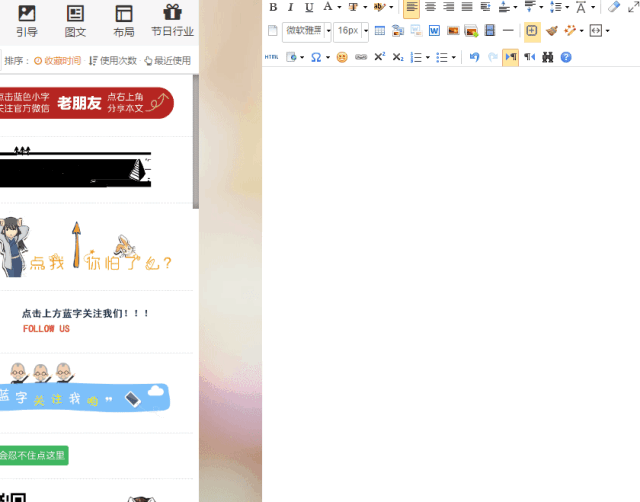Screen dimensions: 640x502
Task: Set left-to-right text direction
Action: tap(511, 57)
